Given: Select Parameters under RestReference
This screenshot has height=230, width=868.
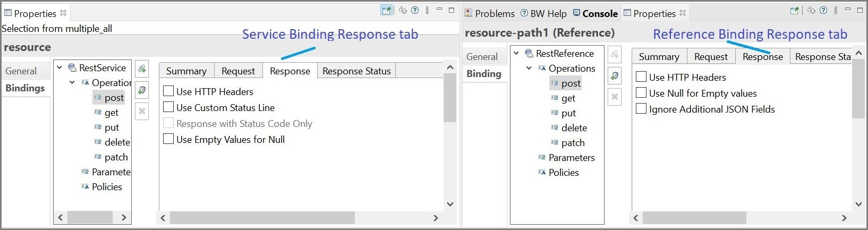Looking at the screenshot, I should coord(566,157).
